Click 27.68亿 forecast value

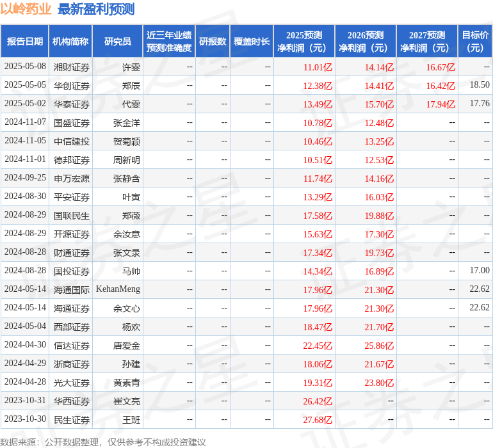(x=318, y=419)
